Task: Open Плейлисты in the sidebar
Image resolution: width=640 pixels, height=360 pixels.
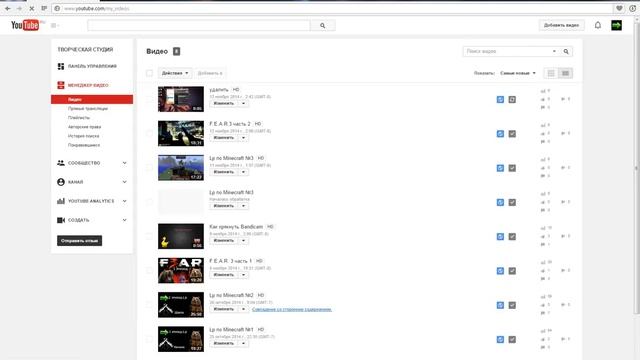Action: click(x=79, y=118)
